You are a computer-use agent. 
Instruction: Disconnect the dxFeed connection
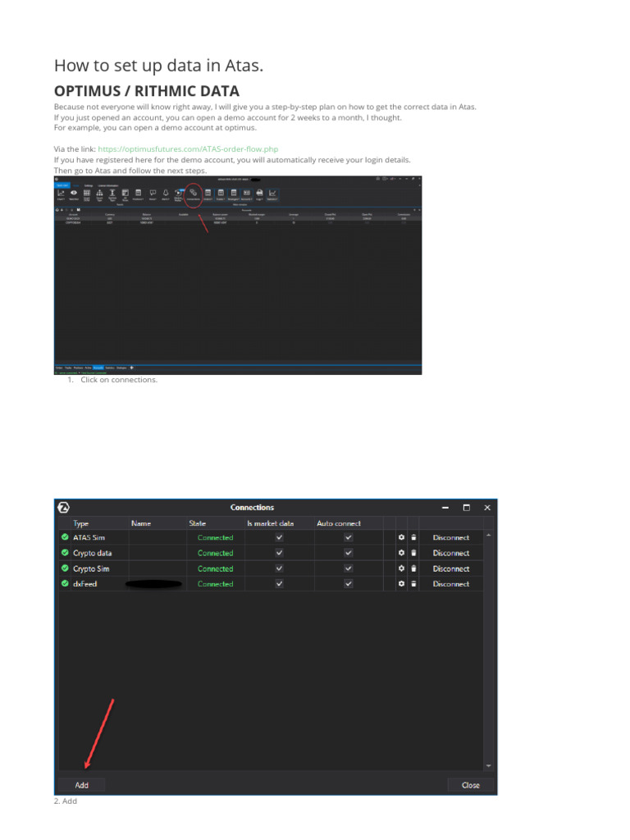pos(451,584)
